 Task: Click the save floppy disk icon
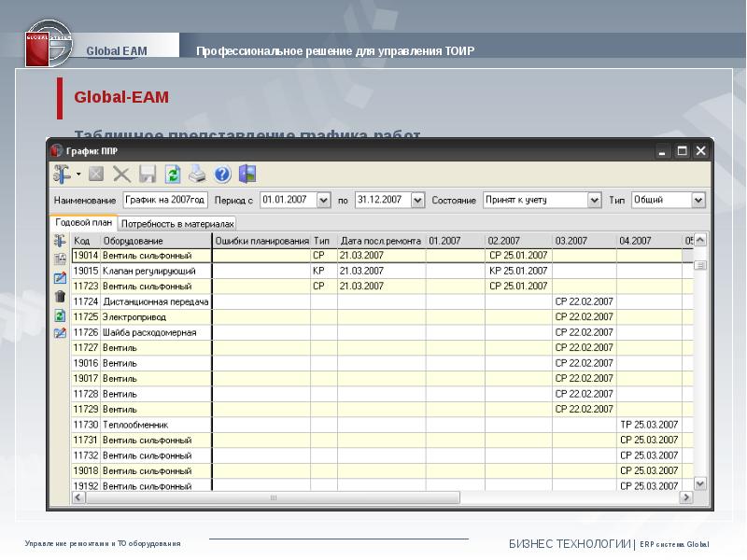coord(148,174)
